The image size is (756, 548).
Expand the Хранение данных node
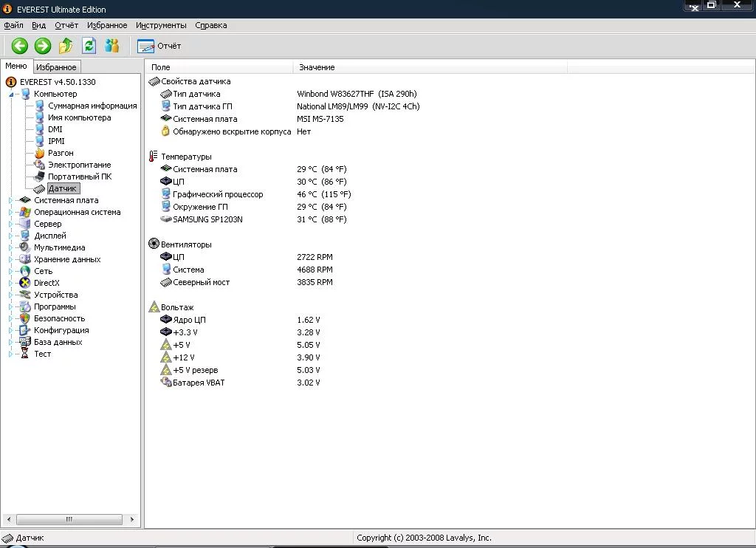11,259
